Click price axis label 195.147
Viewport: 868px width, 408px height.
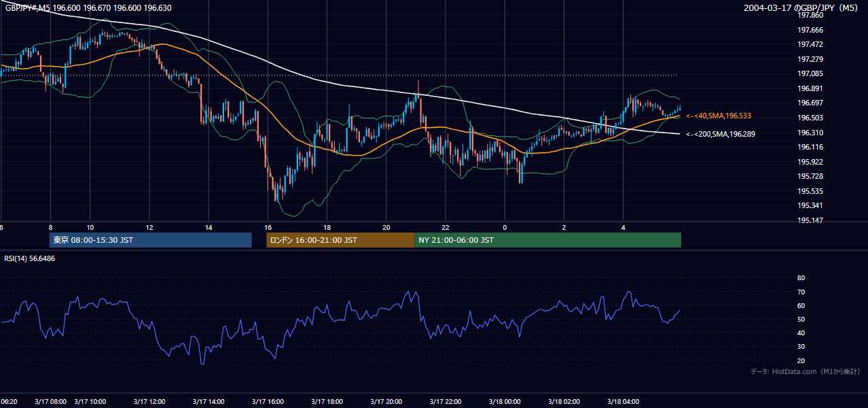point(810,220)
